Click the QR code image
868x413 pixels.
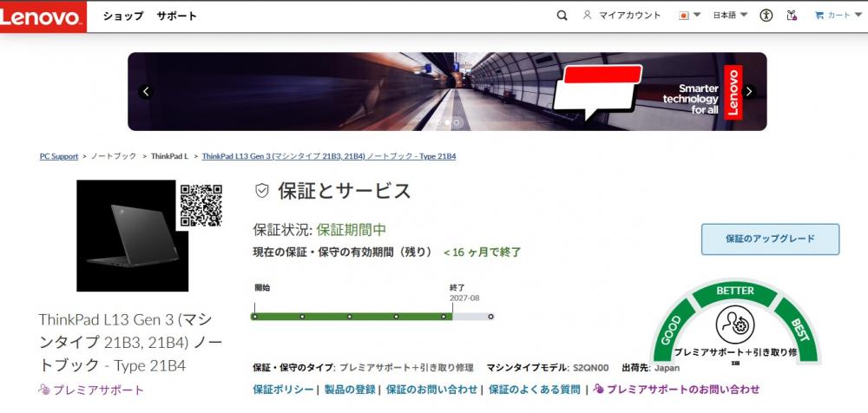[201, 206]
